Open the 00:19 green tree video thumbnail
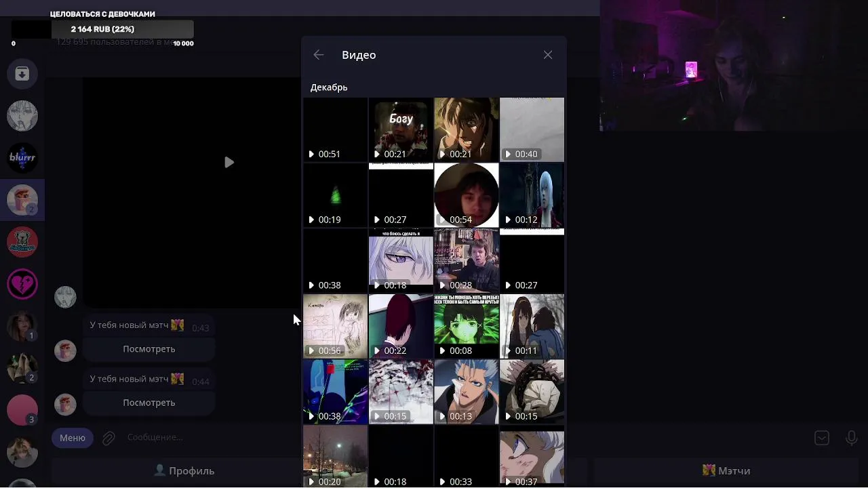The width and height of the screenshot is (868, 488). (335, 195)
